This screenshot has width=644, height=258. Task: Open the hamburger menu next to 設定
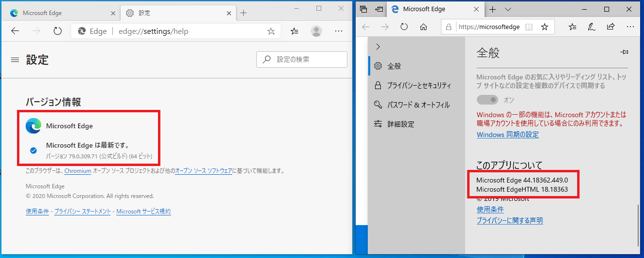tap(15, 60)
